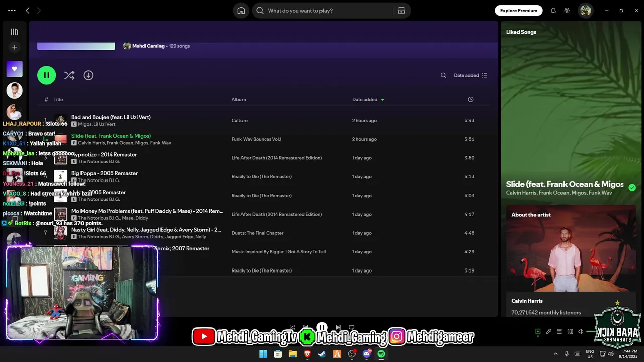This screenshot has height=362, width=644.
Task: Click the Nasty Girl album cover thumbnail
Action: (x=60, y=233)
